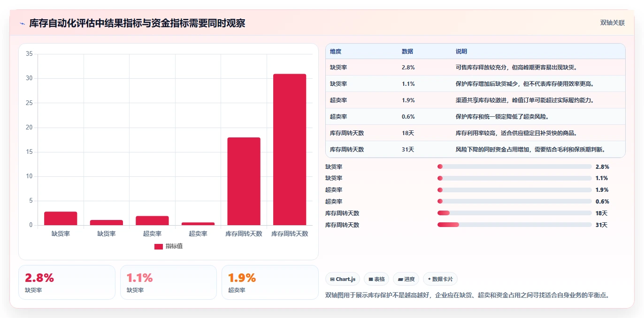The image size is (644, 318).
Task: Click the chart bar reaching 18
Action: click(244, 182)
